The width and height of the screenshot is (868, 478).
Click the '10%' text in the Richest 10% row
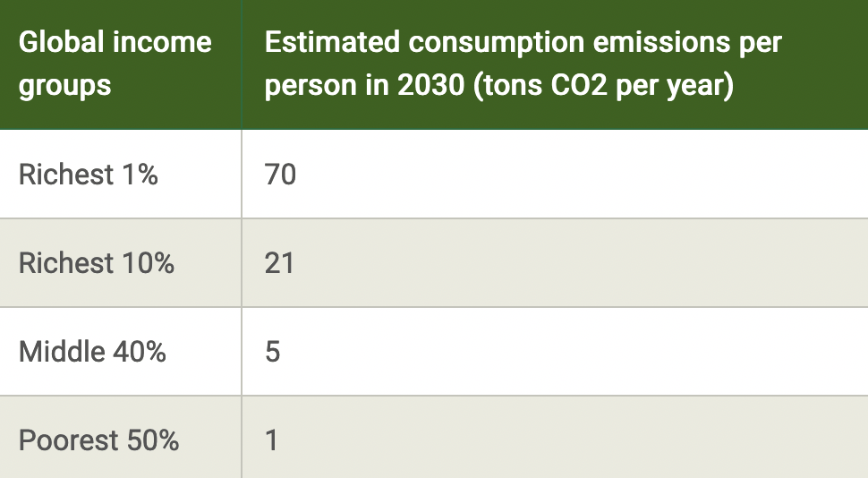[148, 263]
